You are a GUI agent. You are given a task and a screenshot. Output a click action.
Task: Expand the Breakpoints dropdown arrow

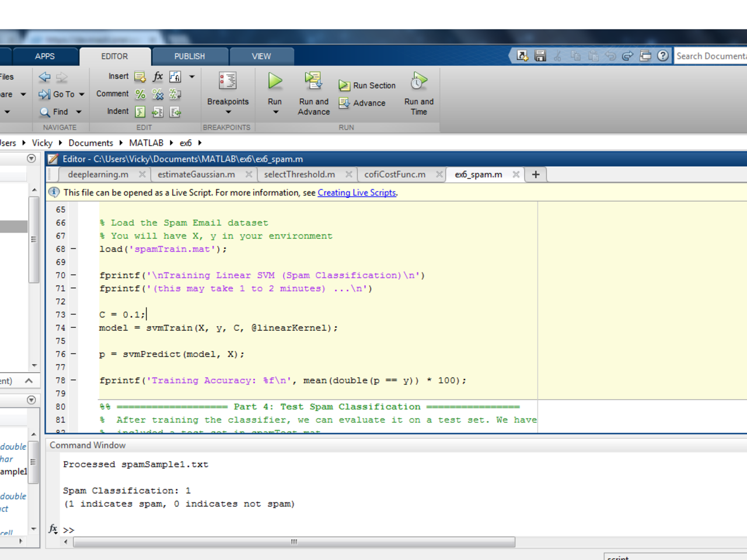(x=228, y=112)
